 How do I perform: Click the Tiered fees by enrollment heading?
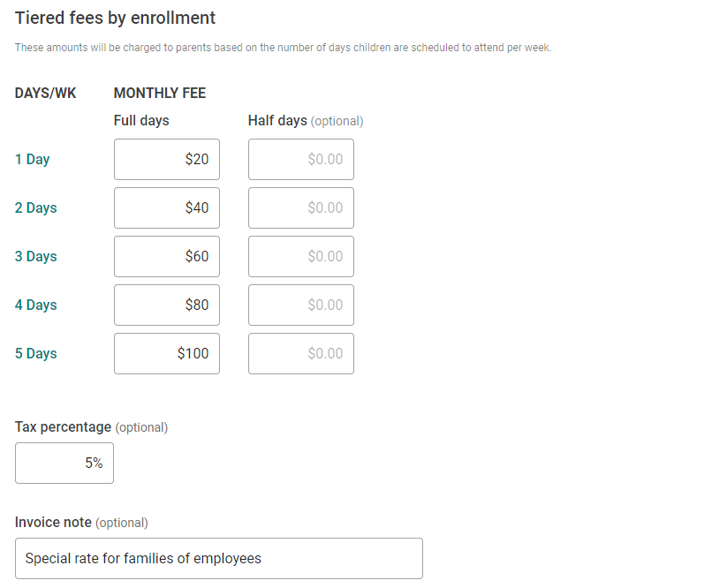point(115,18)
